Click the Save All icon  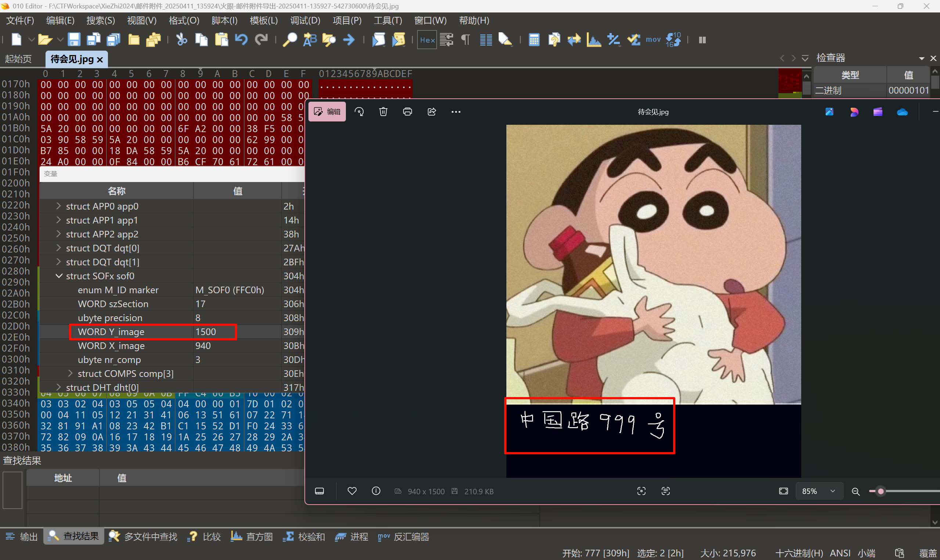click(113, 40)
